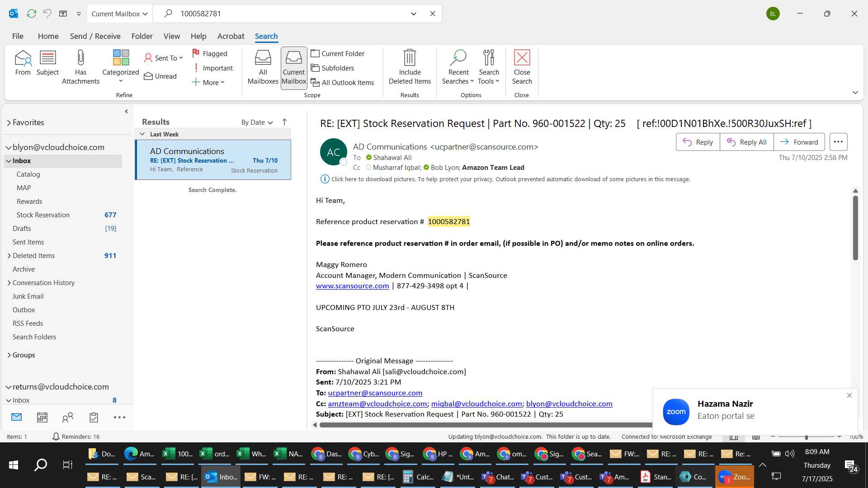The width and height of the screenshot is (868, 488).
Task: Click the miqbal@vcloudchoice.com link
Action: (476, 404)
